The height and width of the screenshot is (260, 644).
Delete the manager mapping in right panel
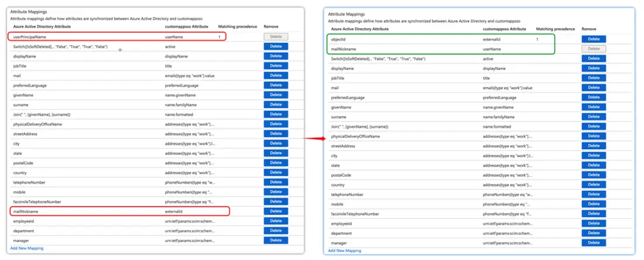[x=594, y=242]
